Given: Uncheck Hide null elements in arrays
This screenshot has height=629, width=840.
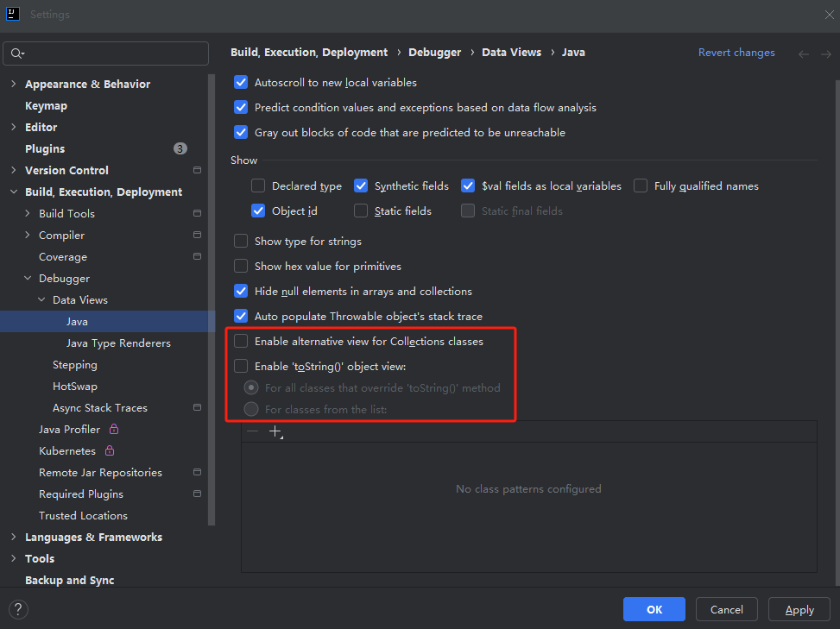Looking at the screenshot, I should click(241, 292).
